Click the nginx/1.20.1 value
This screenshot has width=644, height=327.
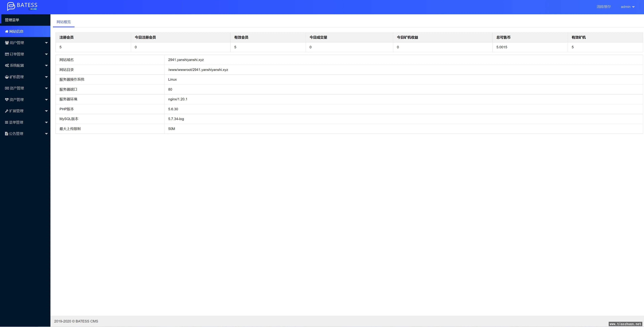pos(178,99)
